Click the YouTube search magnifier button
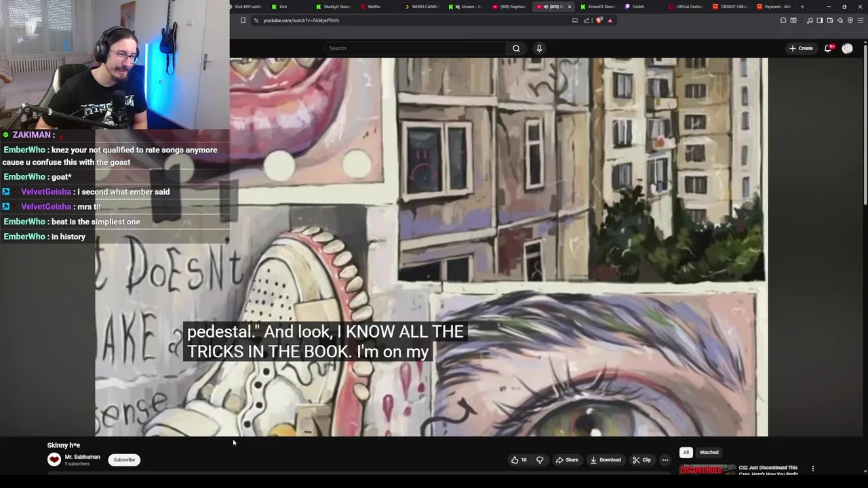 (516, 48)
